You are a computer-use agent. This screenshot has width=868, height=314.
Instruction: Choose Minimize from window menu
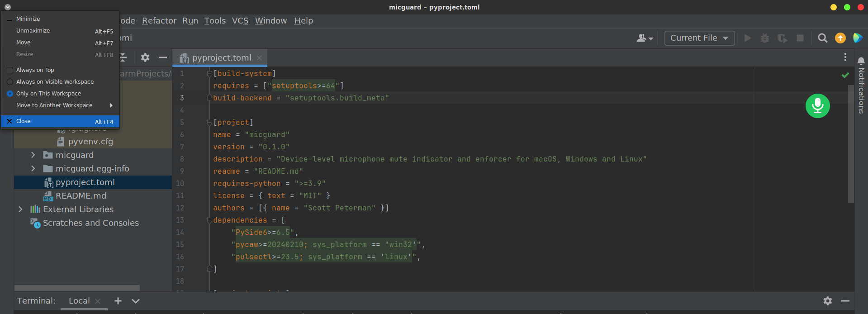pyautogui.click(x=60, y=19)
